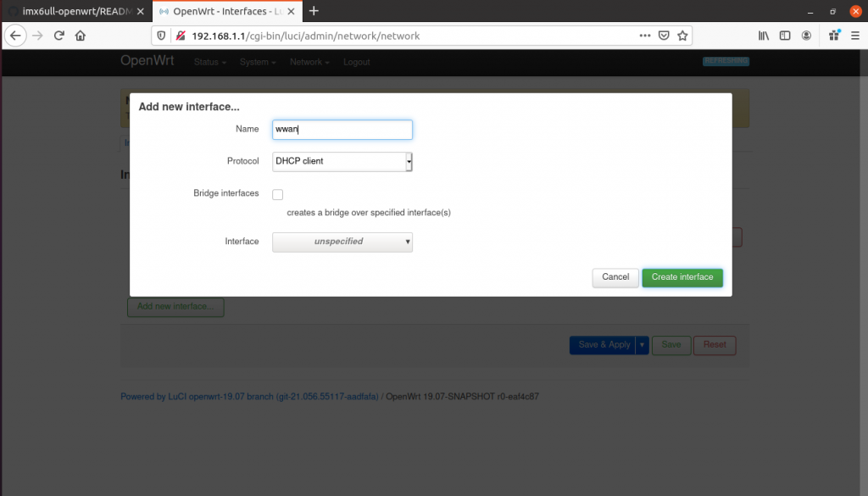Click the Save & Apply button
Image resolution: width=868 pixels, height=496 pixels.
click(x=604, y=345)
